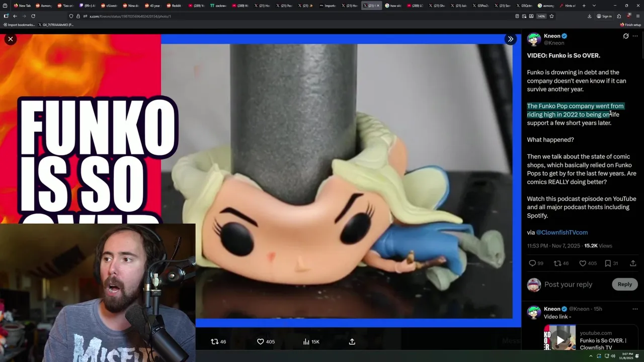Like the post with heart showing 405 in sidebar
644x362 pixels.
(583, 263)
